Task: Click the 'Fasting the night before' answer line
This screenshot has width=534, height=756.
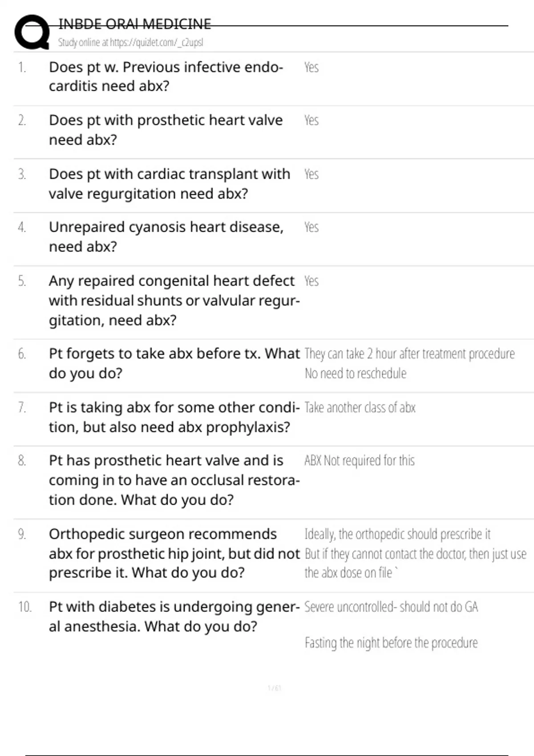Action: click(x=391, y=643)
